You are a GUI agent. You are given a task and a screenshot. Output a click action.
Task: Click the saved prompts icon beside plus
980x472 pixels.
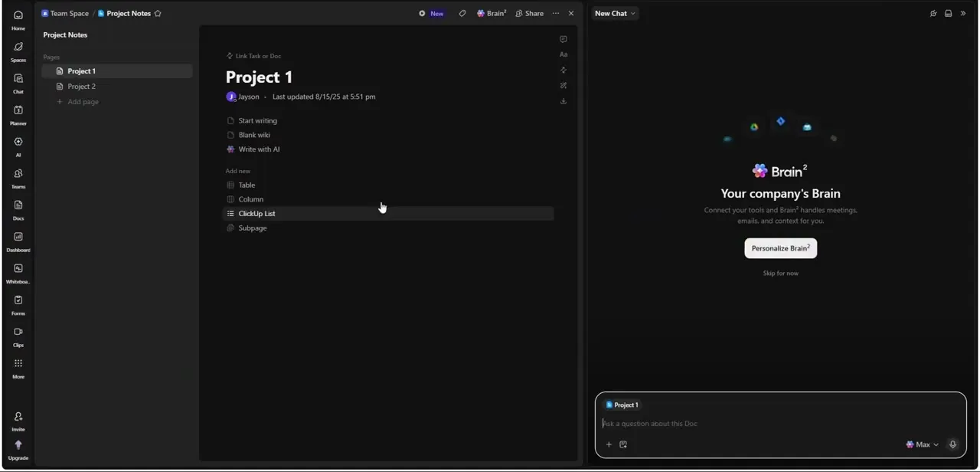pyautogui.click(x=623, y=444)
